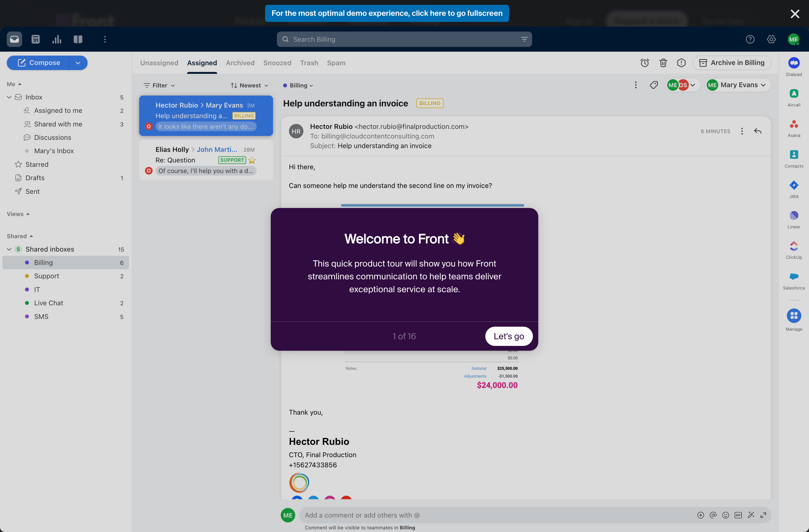Image resolution: width=809 pixels, height=532 pixels.
Task: Open the Mary Evans assignee dropdown
Action: (x=738, y=85)
